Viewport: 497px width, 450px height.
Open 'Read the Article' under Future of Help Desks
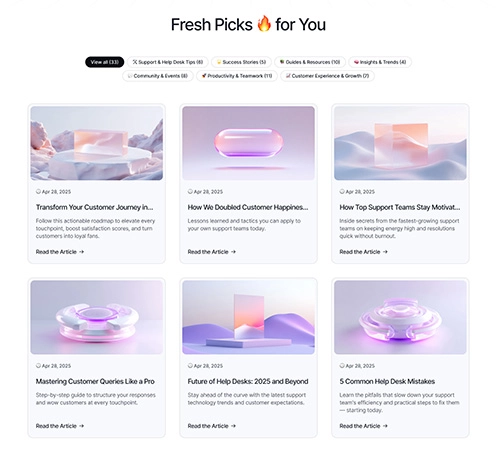pyautogui.click(x=212, y=426)
